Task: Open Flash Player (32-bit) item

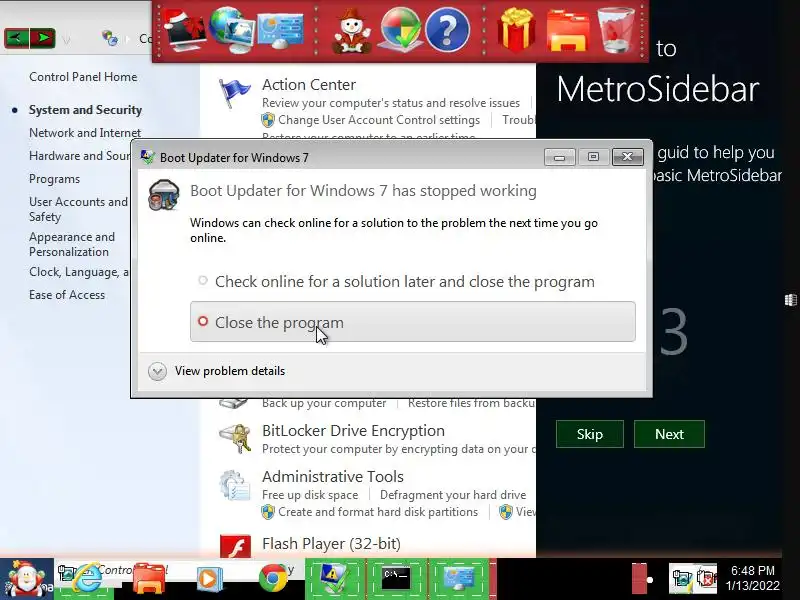Action: tap(331, 544)
